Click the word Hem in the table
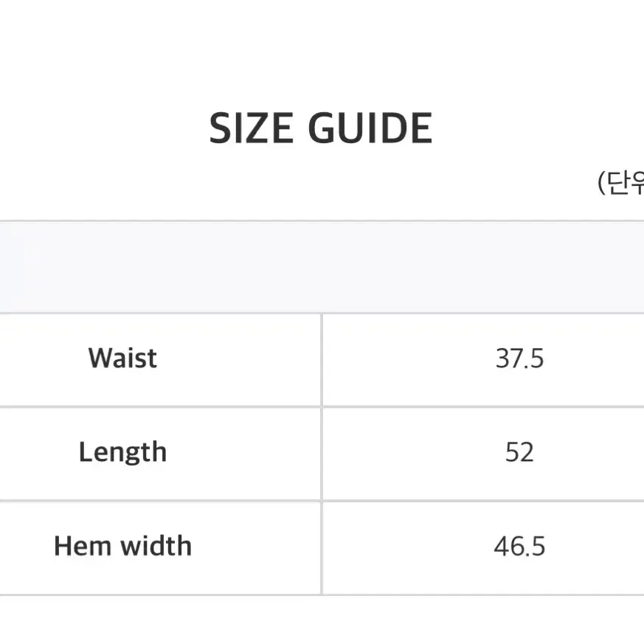 click(x=83, y=546)
